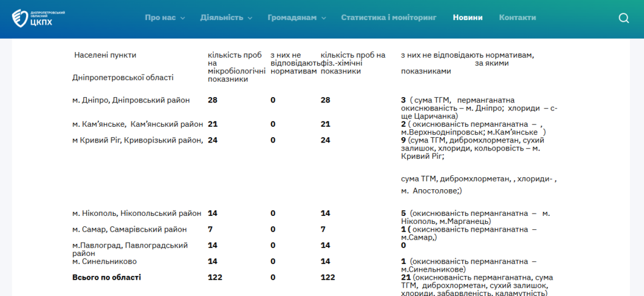Select the row 'м. Нікополь, Нікопольський район'
Viewport: 644px width, 296px height.
pyautogui.click(x=137, y=213)
